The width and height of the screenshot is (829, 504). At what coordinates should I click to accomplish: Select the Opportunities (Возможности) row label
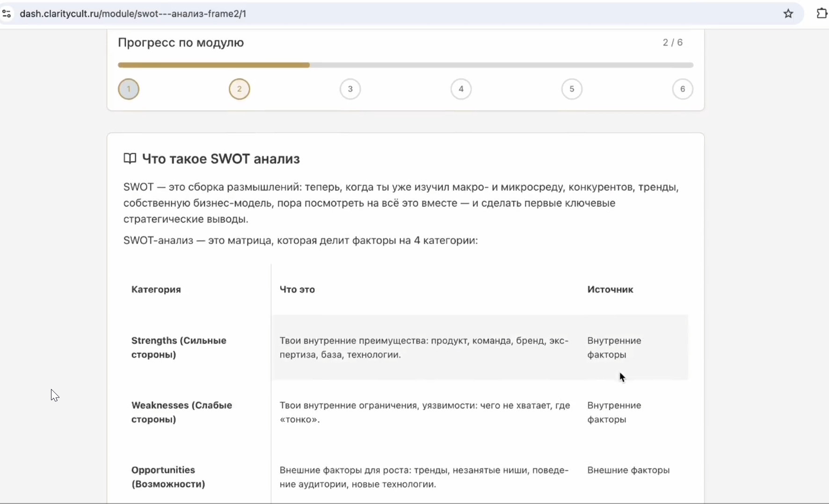(168, 477)
